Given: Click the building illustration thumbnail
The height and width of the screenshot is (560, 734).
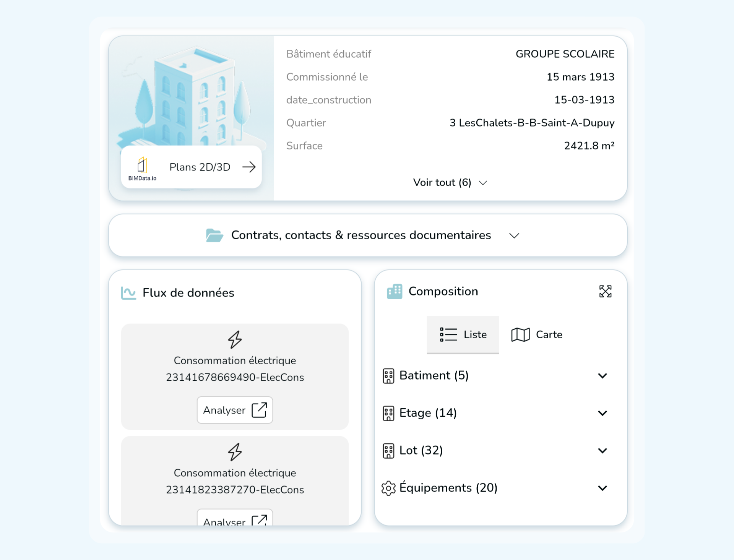Looking at the screenshot, I should pyautogui.click(x=191, y=96).
